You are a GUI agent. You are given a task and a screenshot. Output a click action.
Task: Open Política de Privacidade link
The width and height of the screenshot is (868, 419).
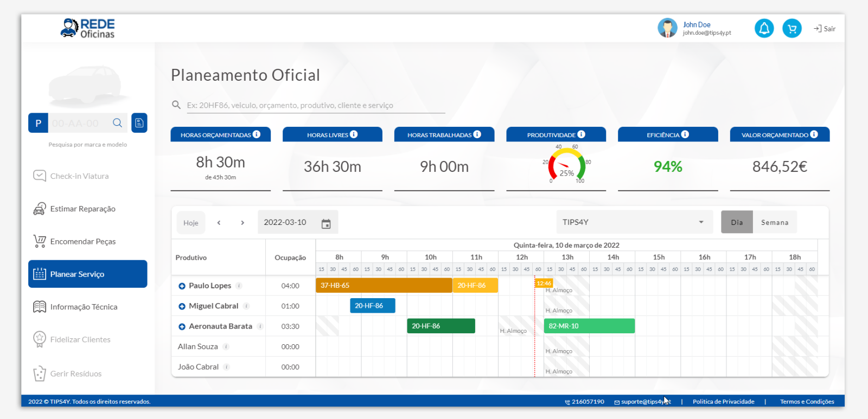coord(723,402)
